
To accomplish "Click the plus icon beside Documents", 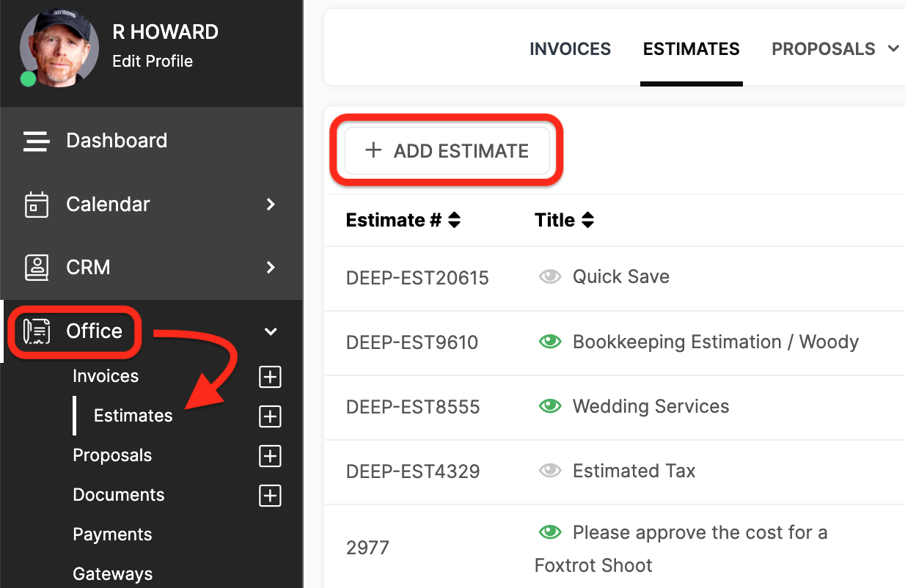I will pos(271,496).
